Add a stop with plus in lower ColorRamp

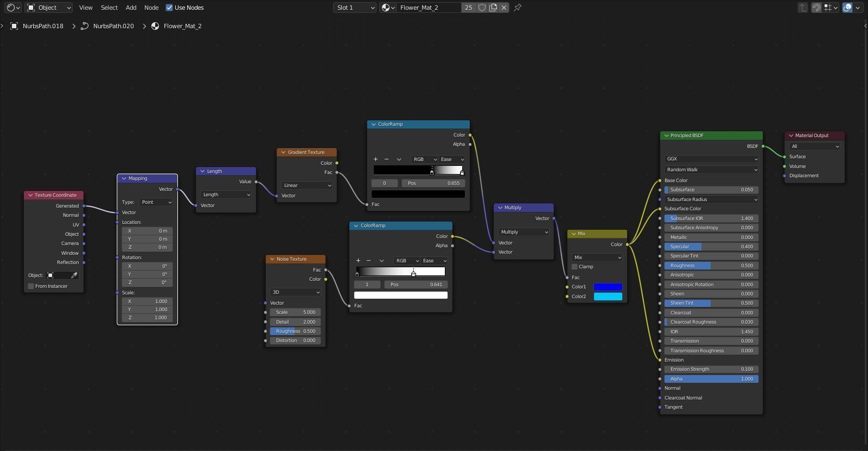point(358,261)
